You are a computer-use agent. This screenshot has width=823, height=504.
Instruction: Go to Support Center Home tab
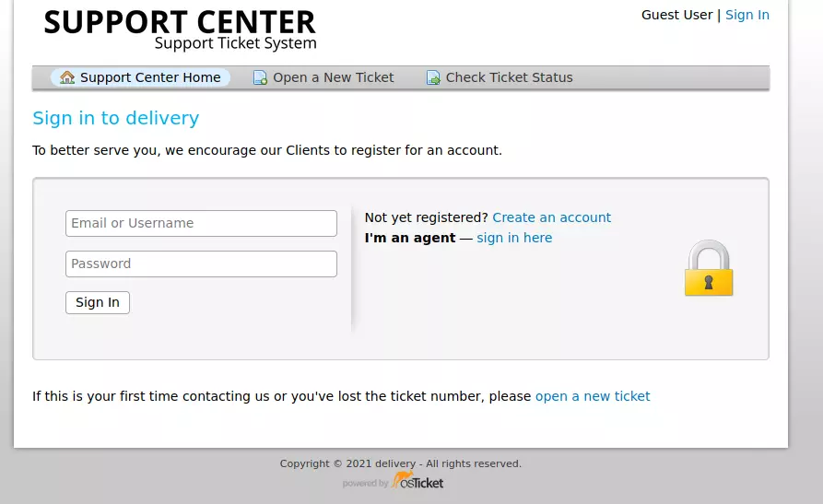pos(150,78)
